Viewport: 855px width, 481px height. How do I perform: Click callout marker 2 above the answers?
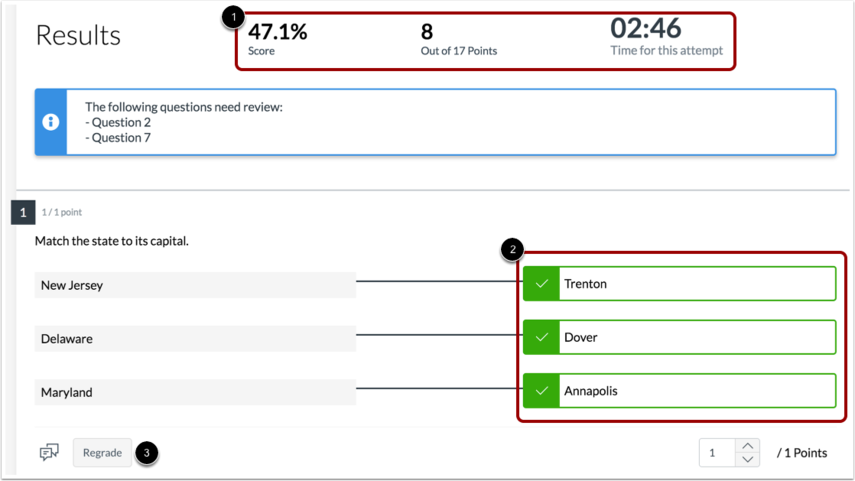512,250
